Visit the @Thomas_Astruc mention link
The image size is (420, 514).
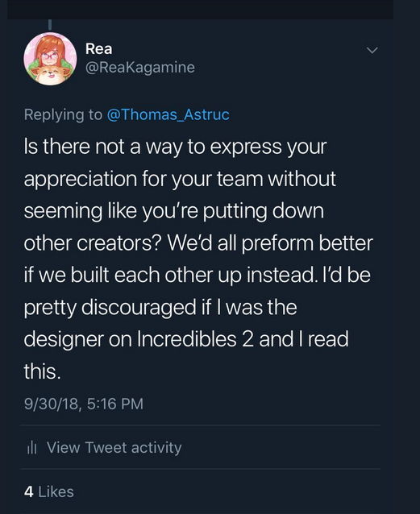168,114
